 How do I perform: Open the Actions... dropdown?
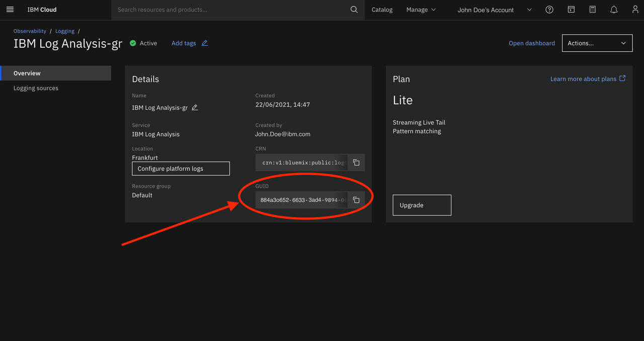pos(597,43)
